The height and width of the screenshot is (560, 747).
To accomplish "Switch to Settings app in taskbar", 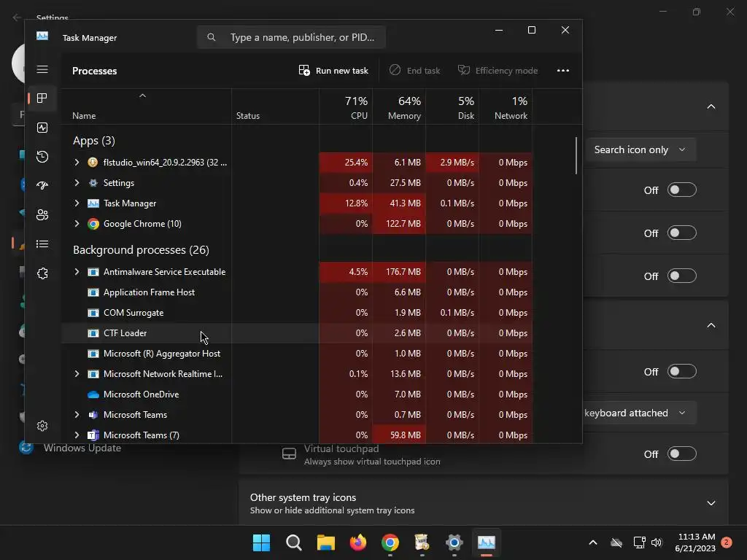I will (454, 542).
